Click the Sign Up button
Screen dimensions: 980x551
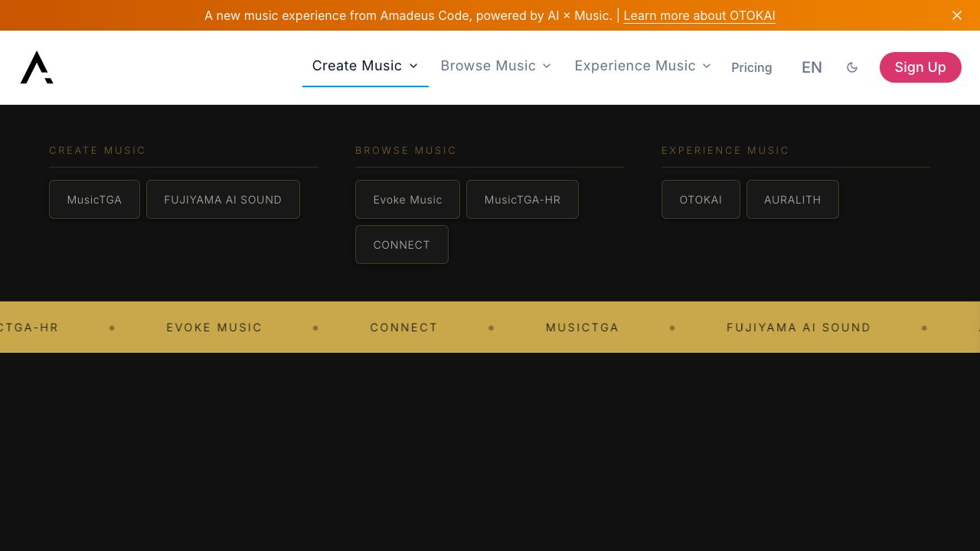(x=920, y=67)
